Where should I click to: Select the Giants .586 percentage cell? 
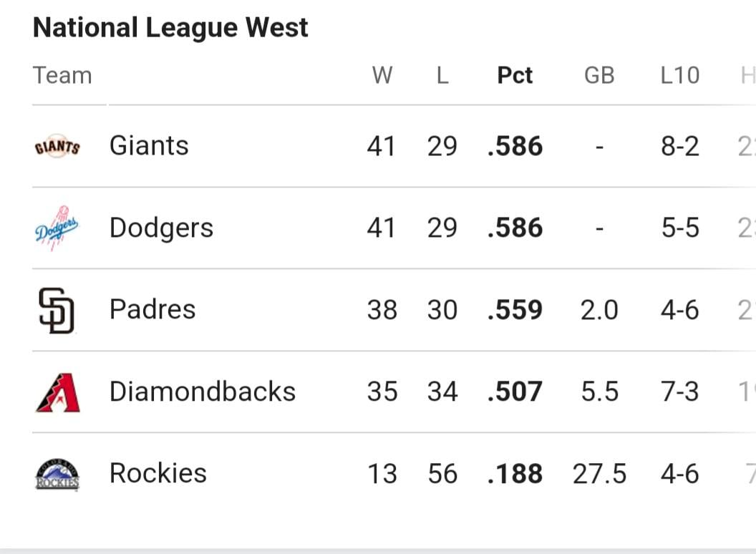pyautogui.click(x=515, y=146)
